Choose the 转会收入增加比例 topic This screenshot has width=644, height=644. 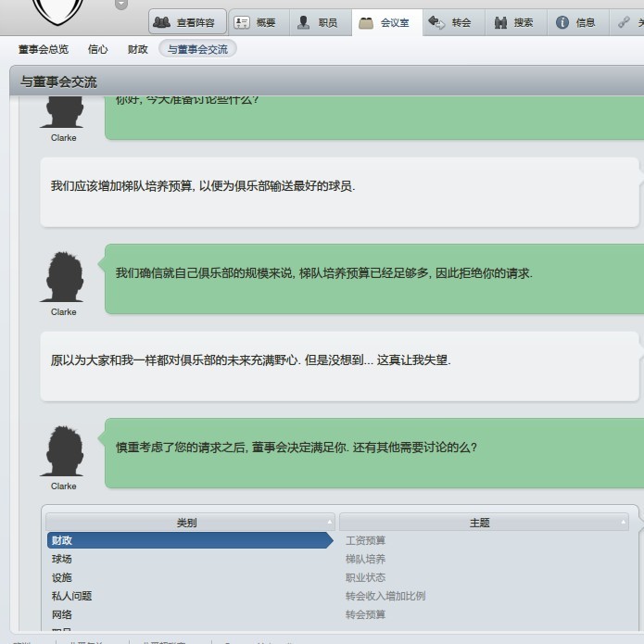click(385, 596)
